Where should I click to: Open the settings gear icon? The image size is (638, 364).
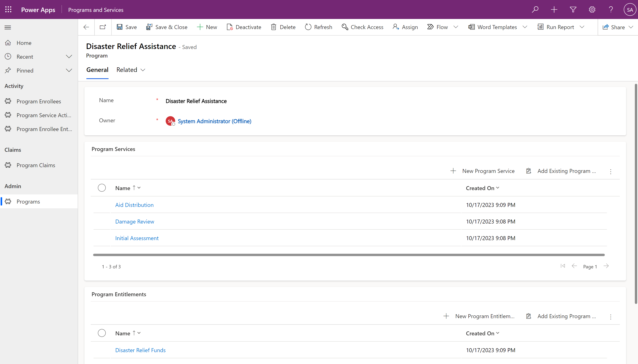coord(592,9)
